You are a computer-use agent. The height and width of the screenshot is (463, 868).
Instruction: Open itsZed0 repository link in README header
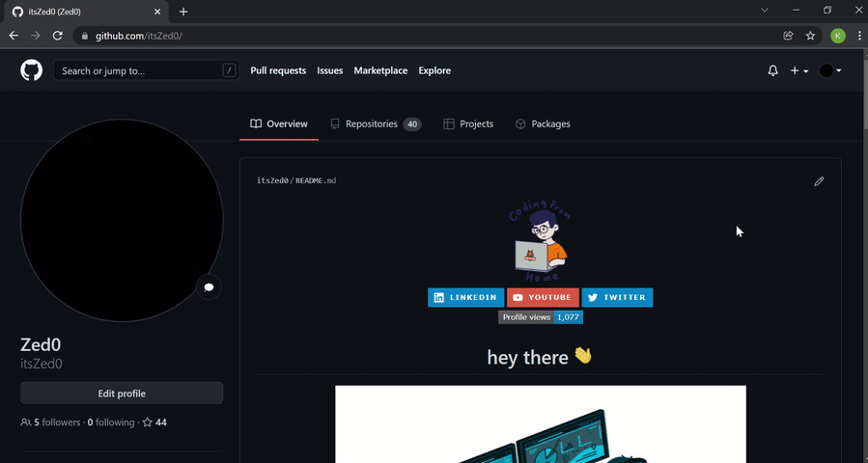click(272, 181)
